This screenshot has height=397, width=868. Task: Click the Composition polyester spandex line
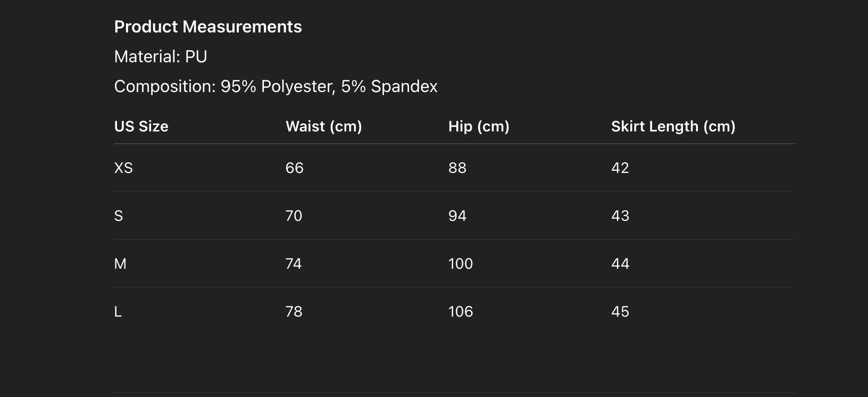pos(276,86)
